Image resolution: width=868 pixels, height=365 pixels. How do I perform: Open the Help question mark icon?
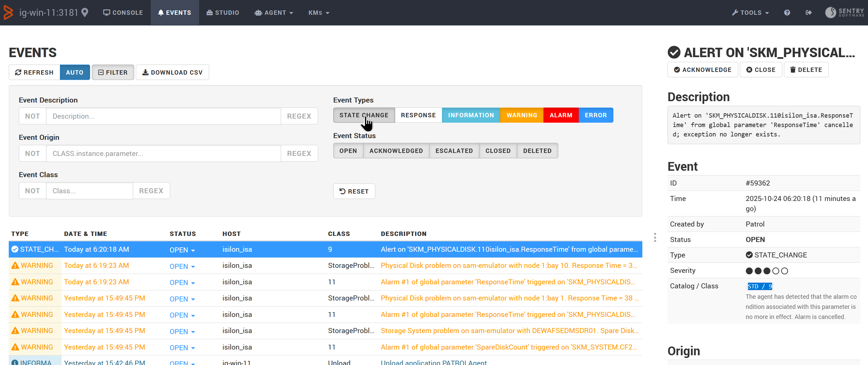(x=787, y=12)
